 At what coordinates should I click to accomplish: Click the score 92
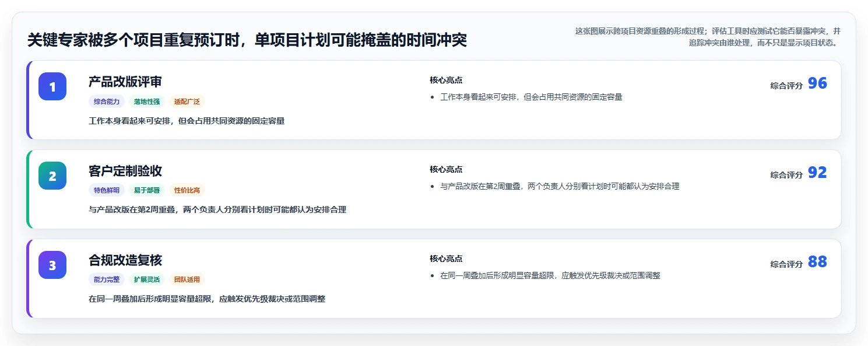817,173
